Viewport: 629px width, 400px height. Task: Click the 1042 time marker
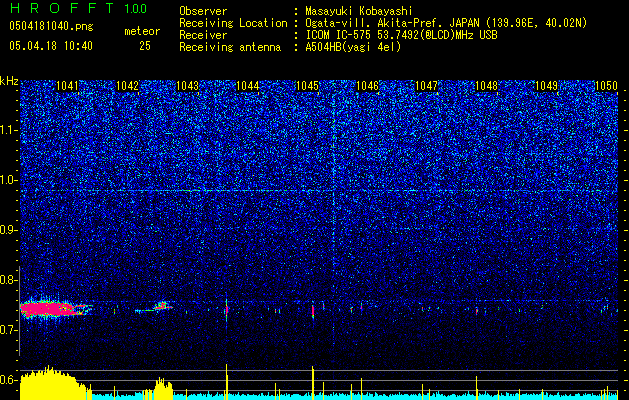tap(127, 86)
